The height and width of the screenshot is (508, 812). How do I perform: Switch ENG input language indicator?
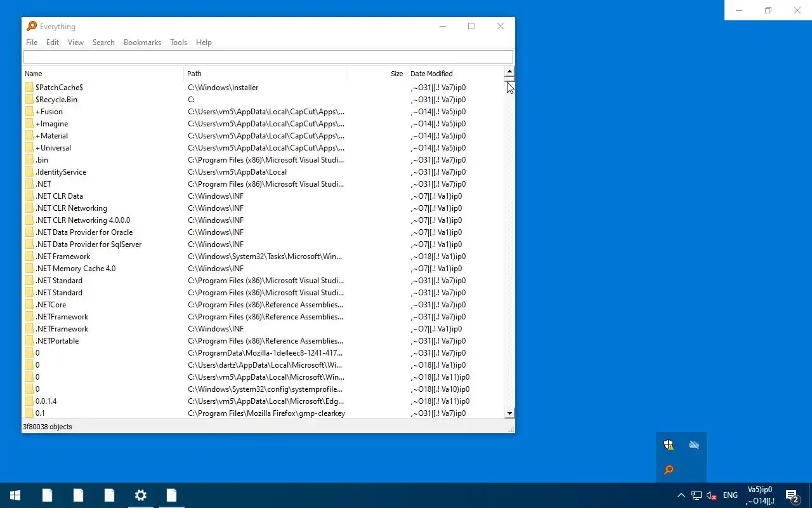click(730, 495)
